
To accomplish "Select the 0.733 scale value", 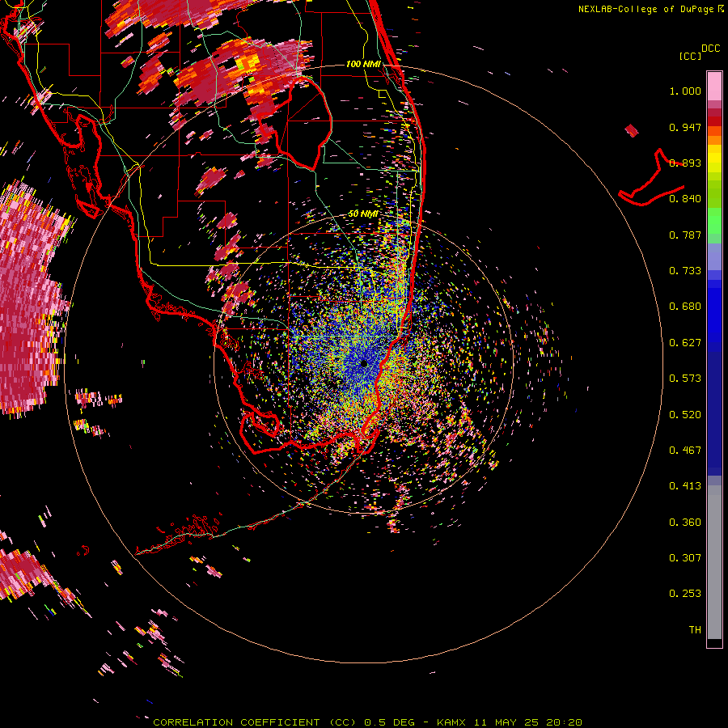I will 685,271.
